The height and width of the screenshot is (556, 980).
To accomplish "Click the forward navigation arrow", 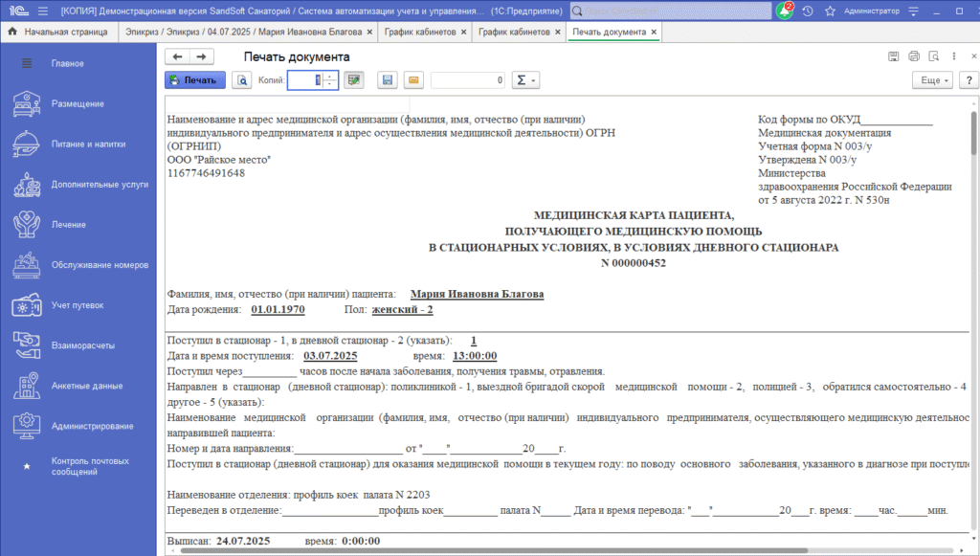I will [202, 57].
